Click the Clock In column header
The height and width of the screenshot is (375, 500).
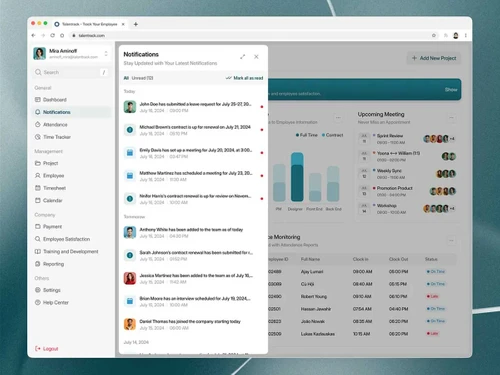tap(361, 259)
